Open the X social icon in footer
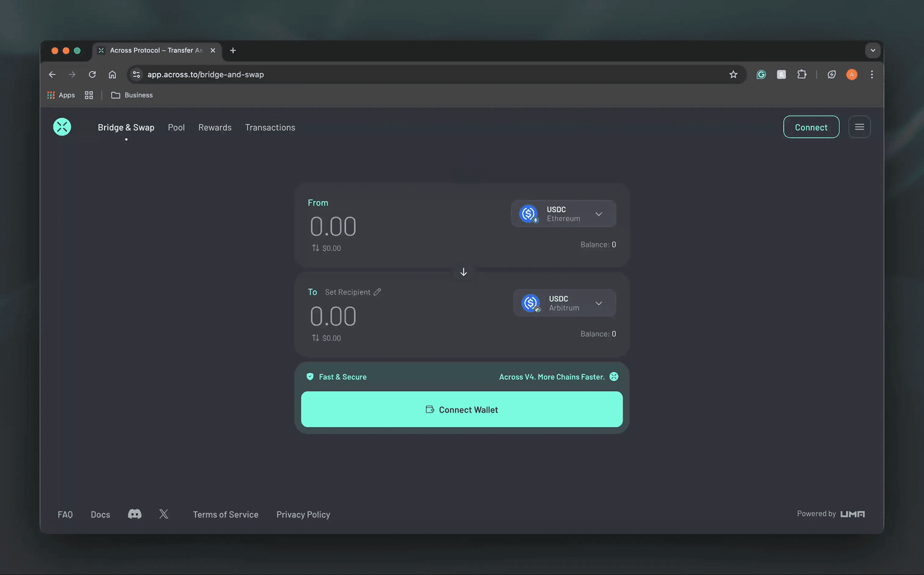This screenshot has height=575, width=924. click(164, 514)
